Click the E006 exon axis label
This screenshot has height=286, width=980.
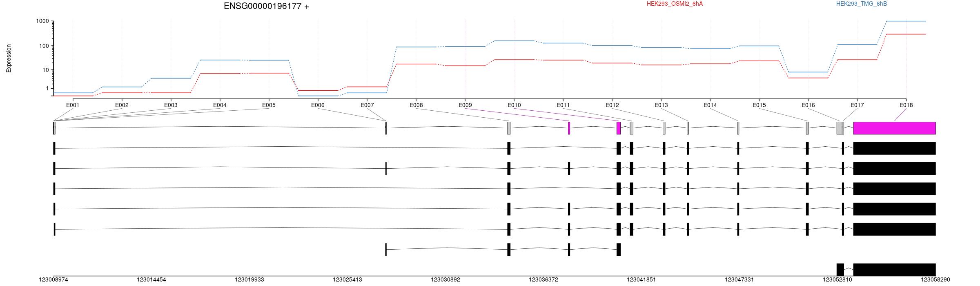(318, 105)
